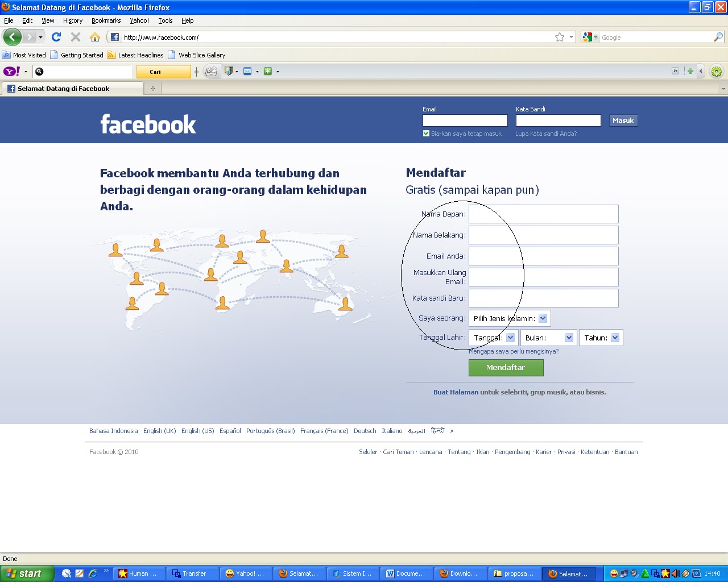Click the Yahoo! logo on the toolbar

point(12,72)
